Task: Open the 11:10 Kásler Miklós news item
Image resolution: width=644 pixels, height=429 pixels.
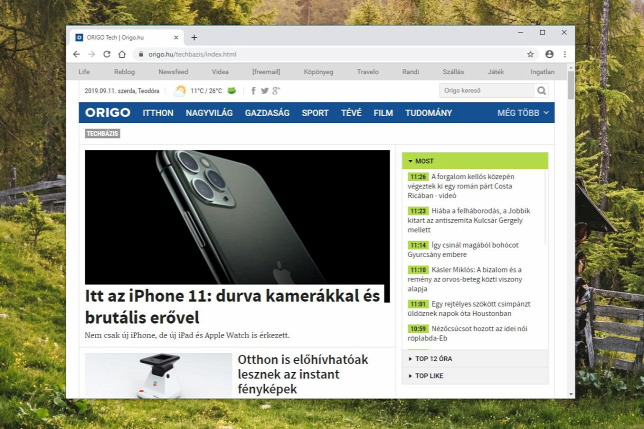Action: pos(465,279)
